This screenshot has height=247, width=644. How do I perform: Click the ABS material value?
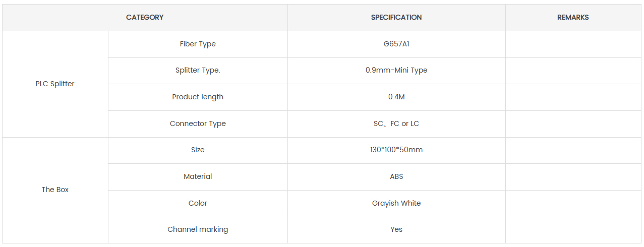pyautogui.click(x=396, y=176)
